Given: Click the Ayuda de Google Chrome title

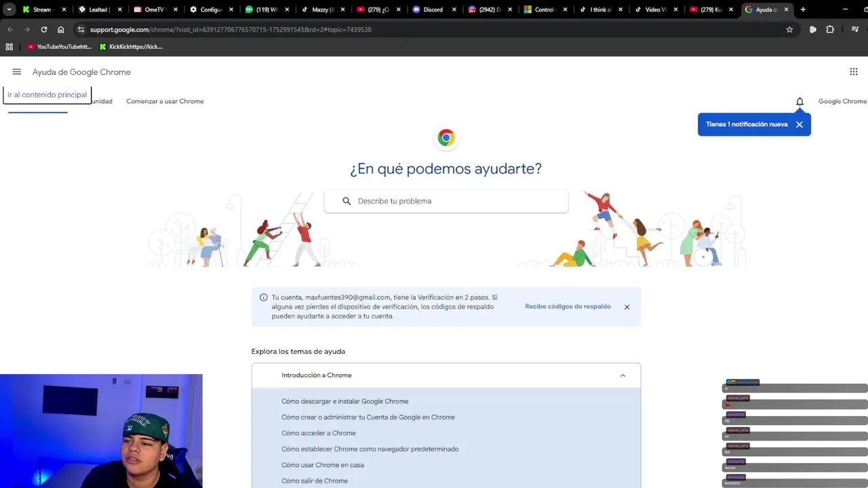Looking at the screenshot, I should click(x=81, y=72).
